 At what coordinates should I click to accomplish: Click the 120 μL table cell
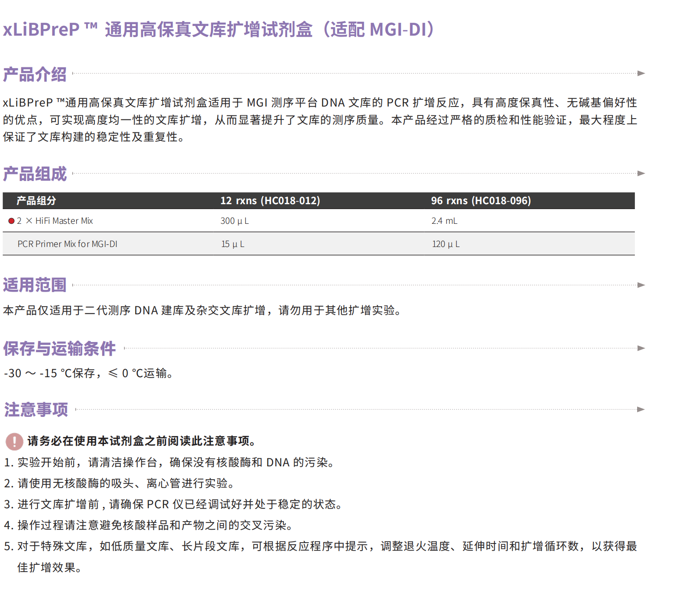[x=446, y=244]
